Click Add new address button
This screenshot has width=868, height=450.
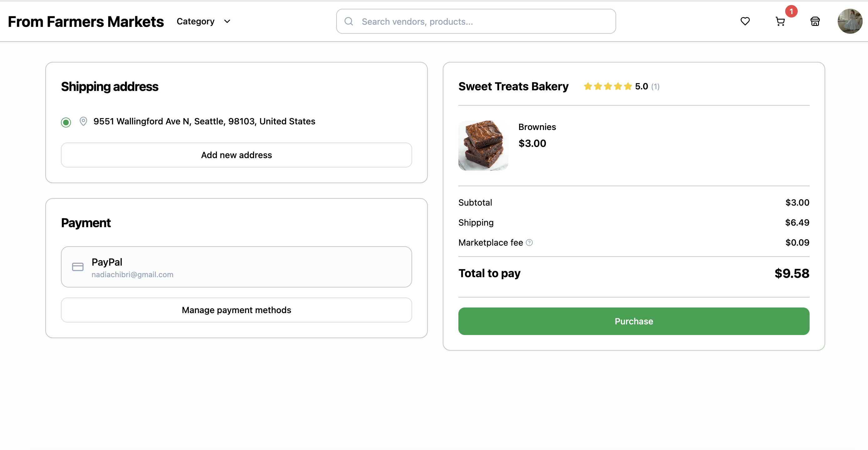coord(236,155)
